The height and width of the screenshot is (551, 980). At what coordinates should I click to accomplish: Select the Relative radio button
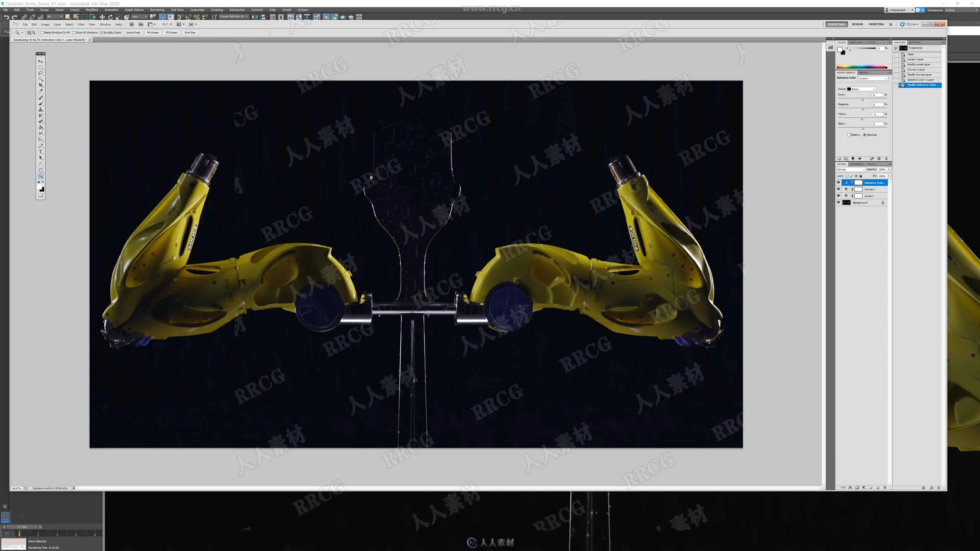[849, 135]
